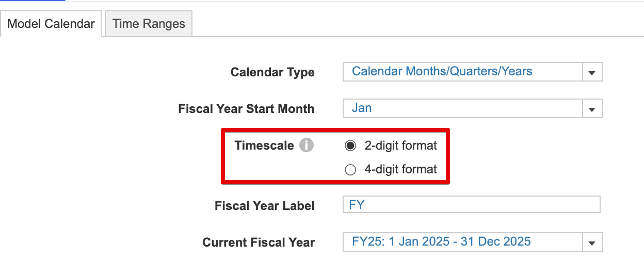Click the '2-digit format' option label

coord(400,146)
